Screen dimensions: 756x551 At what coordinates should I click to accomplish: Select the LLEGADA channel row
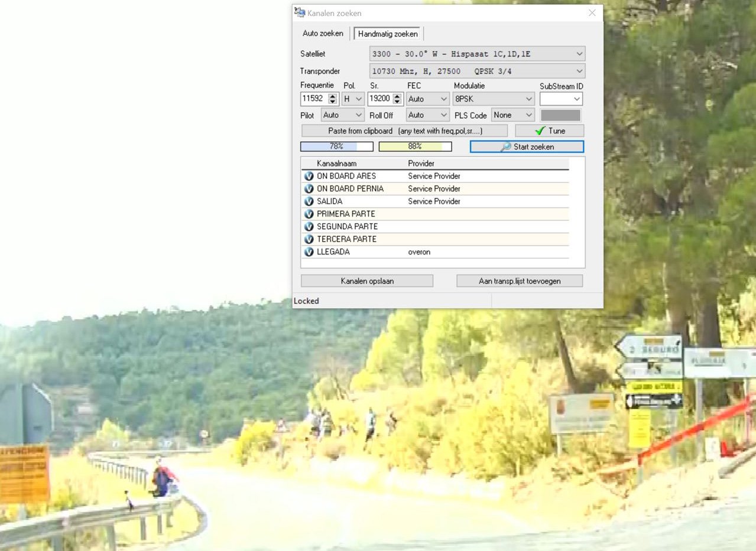click(436, 252)
